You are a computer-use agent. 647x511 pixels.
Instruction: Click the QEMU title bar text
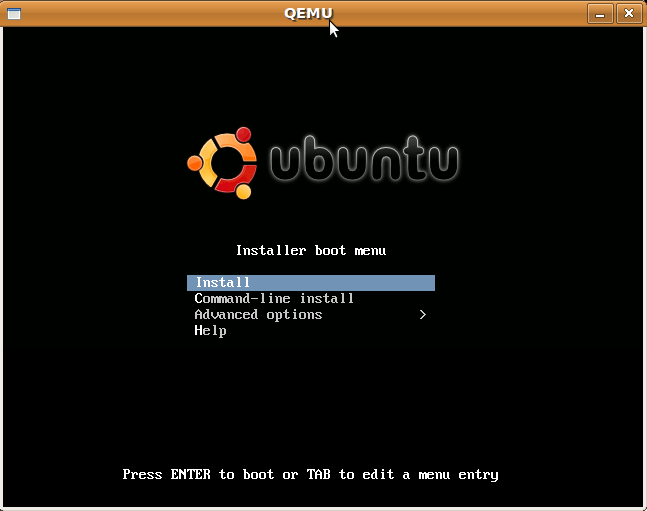[308, 14]
